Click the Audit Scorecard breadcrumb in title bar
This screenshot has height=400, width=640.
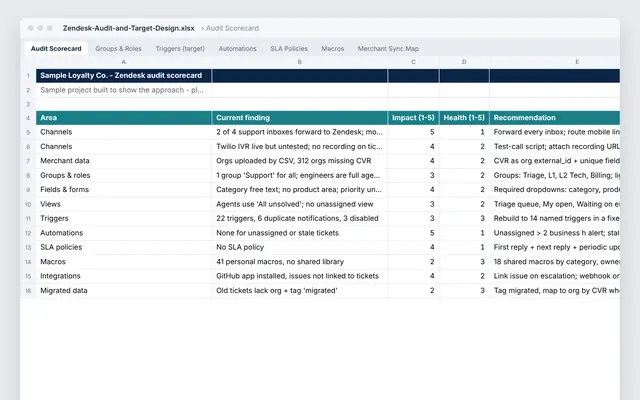click(x=232, y=28)
